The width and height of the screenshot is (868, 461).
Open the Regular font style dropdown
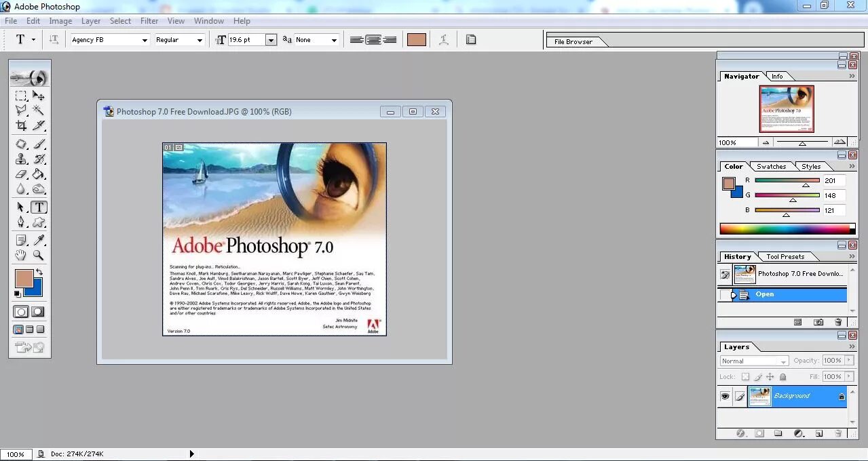(x=200, y=41)
